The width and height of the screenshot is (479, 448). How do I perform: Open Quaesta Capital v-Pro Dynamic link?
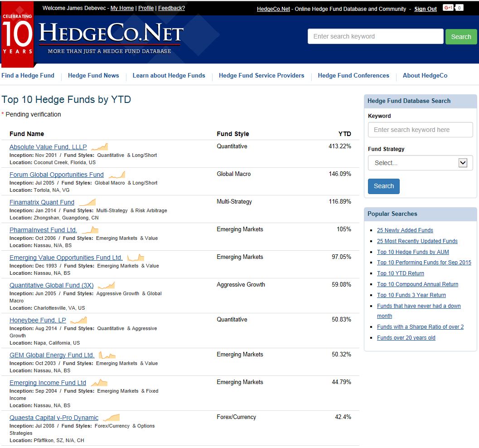click(54, 418)
